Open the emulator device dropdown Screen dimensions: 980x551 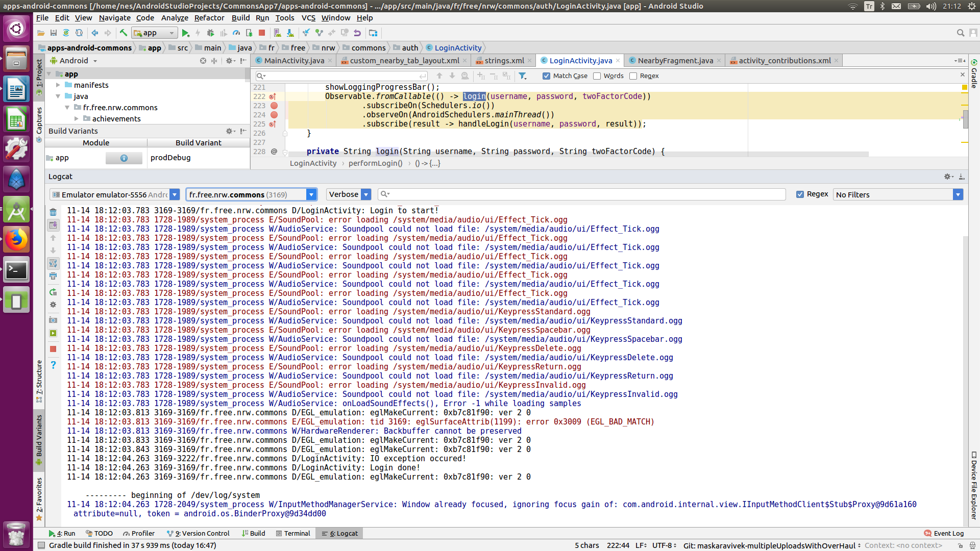[x=175, y=194]
